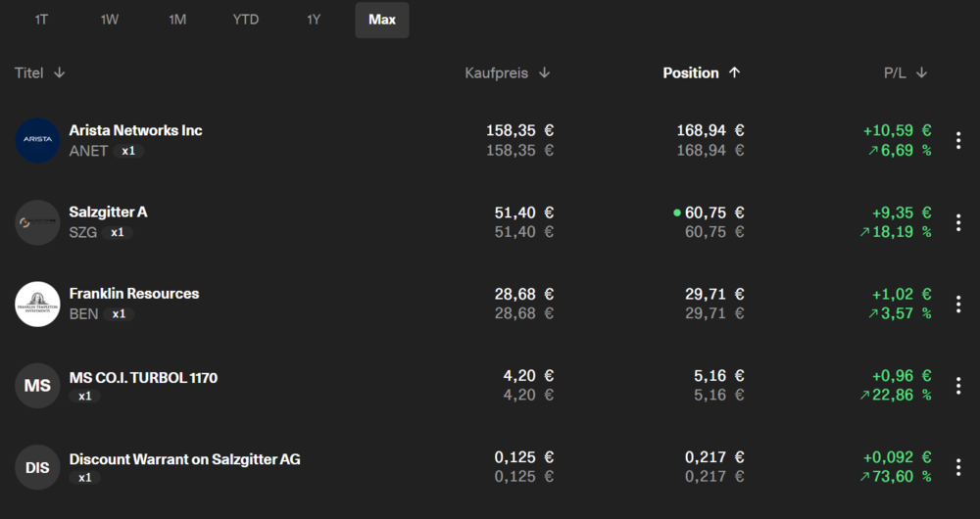Screen dimensions: 980x519
Task: Click the white 28,68 € Kaufpreis value
Action: (x=524, y=294)
